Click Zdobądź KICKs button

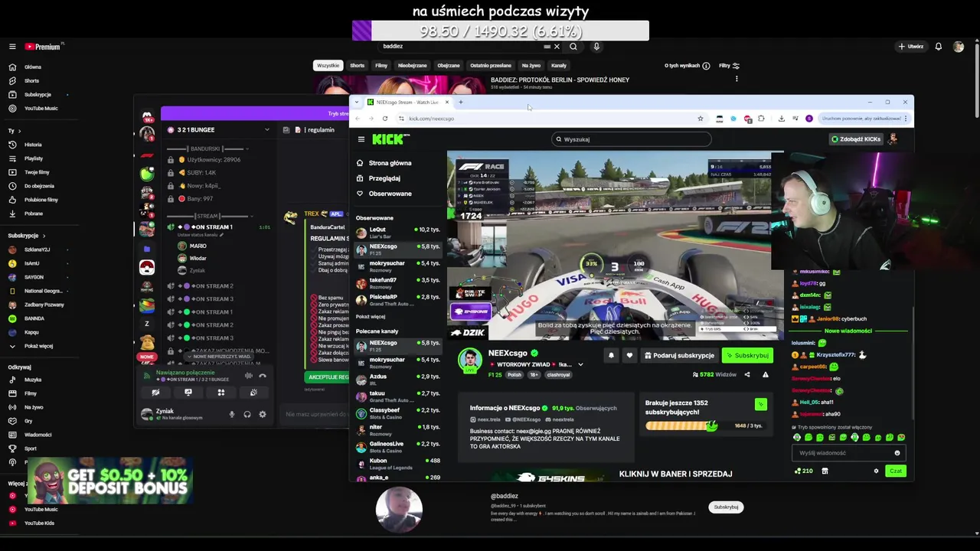point(856,139)
